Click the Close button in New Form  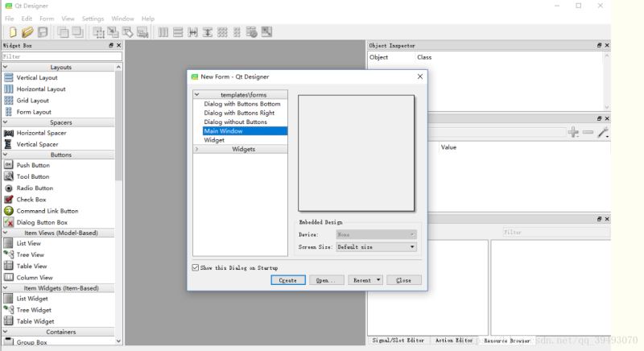click(404, 280)
